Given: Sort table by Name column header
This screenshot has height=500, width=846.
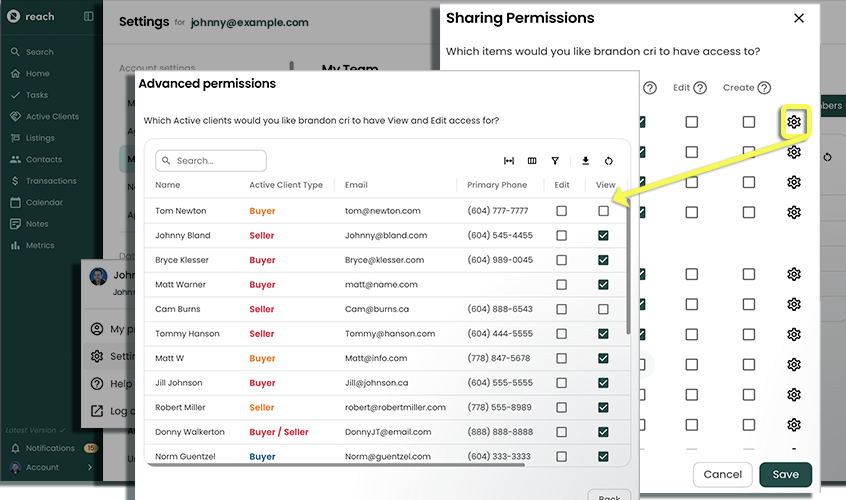Looking at the screenshot, I should [168, 185].
